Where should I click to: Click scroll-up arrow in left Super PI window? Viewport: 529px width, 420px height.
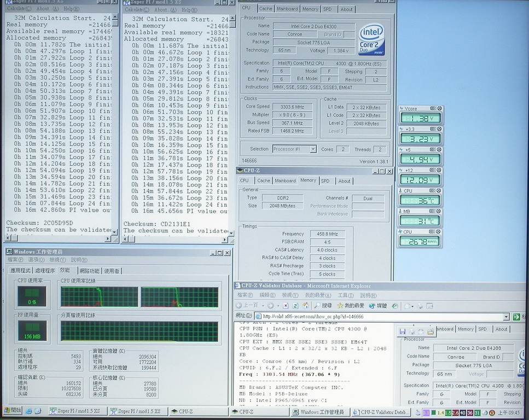pyautogui.click(x=115, y=16)
